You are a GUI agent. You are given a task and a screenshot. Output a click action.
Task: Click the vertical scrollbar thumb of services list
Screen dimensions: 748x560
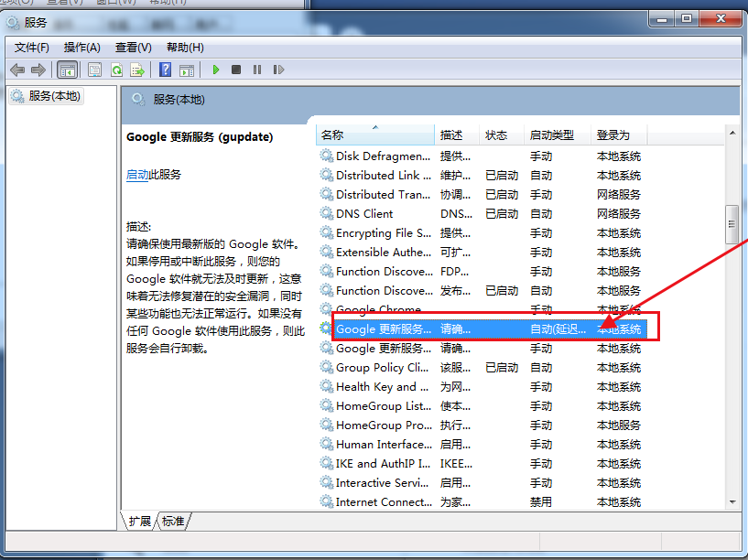pos(732,224)
